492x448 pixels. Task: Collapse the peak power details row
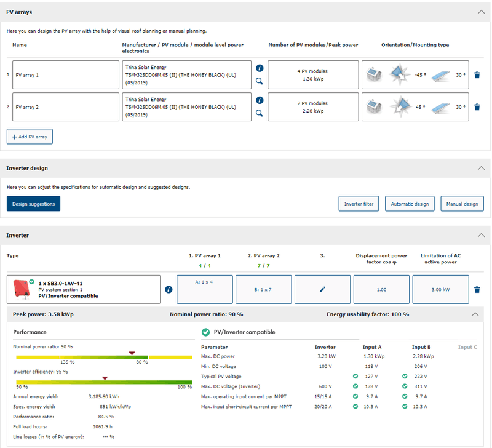tap(474, 314)
